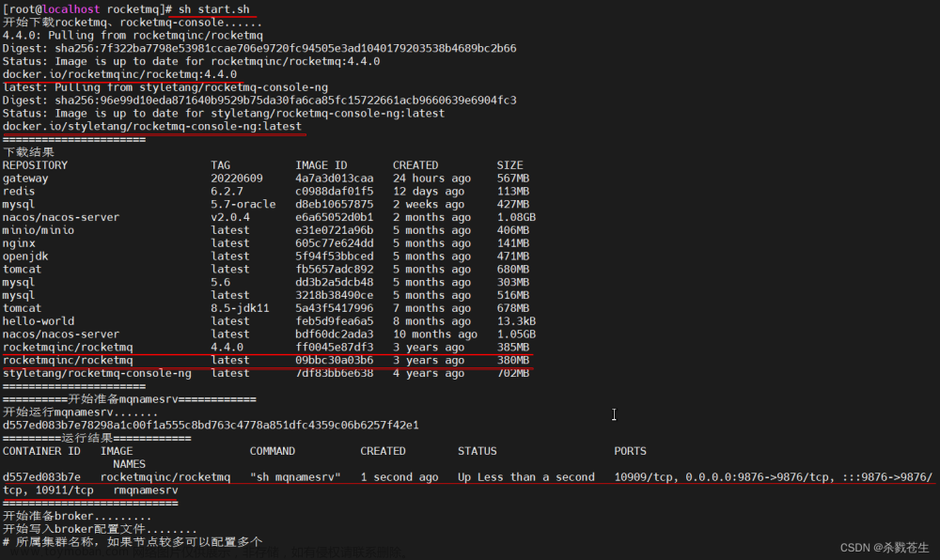The height and width of the screenshot is (560, 940).
Task: Select 'nginx' repository name
Action: point(19,243)
